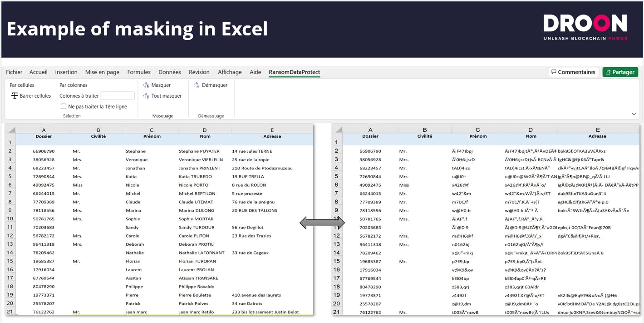Switch to the Données ribbon tab
Viewport: 644px width, 323px height.
click(169, 72)
